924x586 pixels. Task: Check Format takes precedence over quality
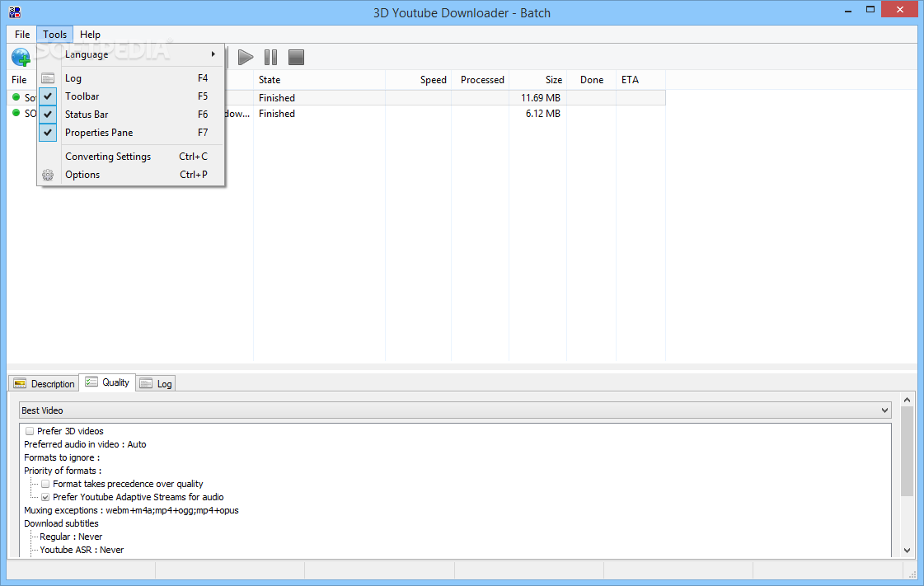click(45, 484)
